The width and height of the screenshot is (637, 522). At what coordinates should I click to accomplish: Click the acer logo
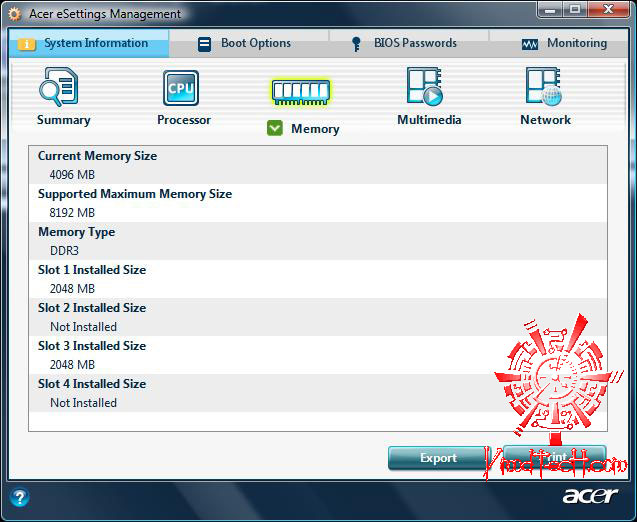(590, 496)
